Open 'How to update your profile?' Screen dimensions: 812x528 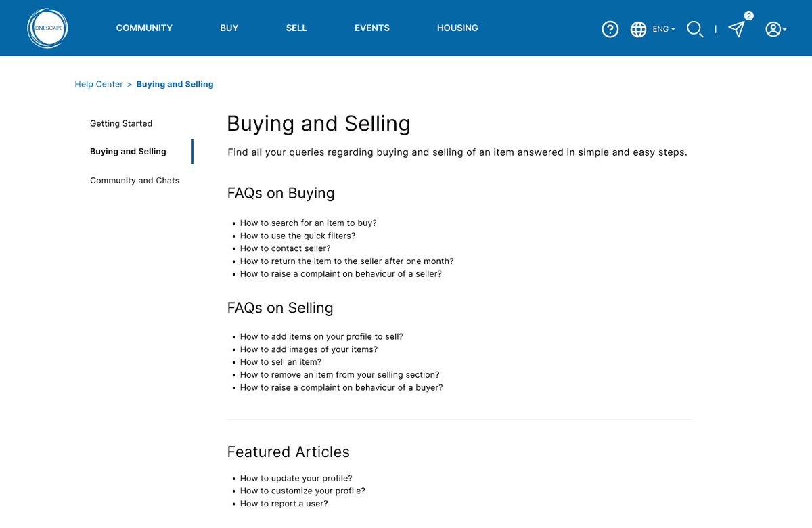pyautogui.click(x=296, y=478)
